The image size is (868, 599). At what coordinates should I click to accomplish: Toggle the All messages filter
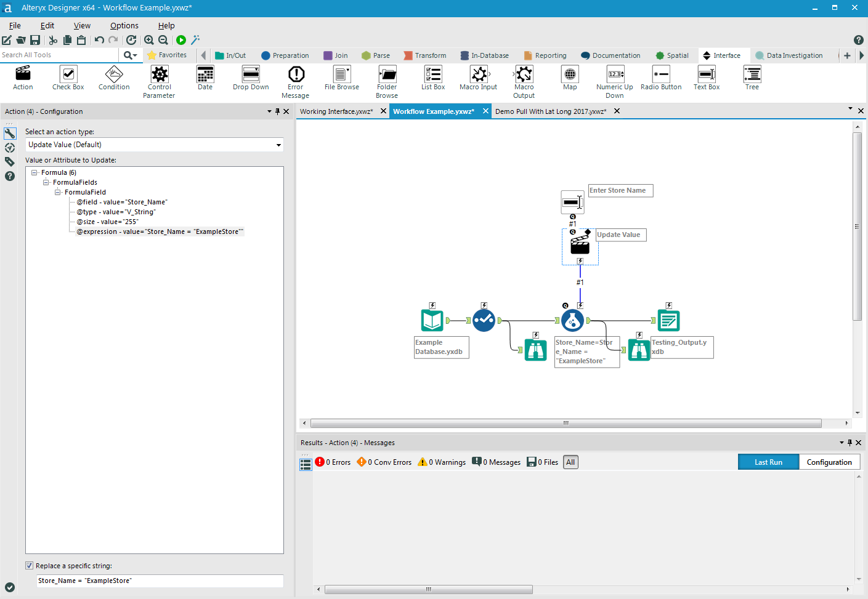point(570,462)
